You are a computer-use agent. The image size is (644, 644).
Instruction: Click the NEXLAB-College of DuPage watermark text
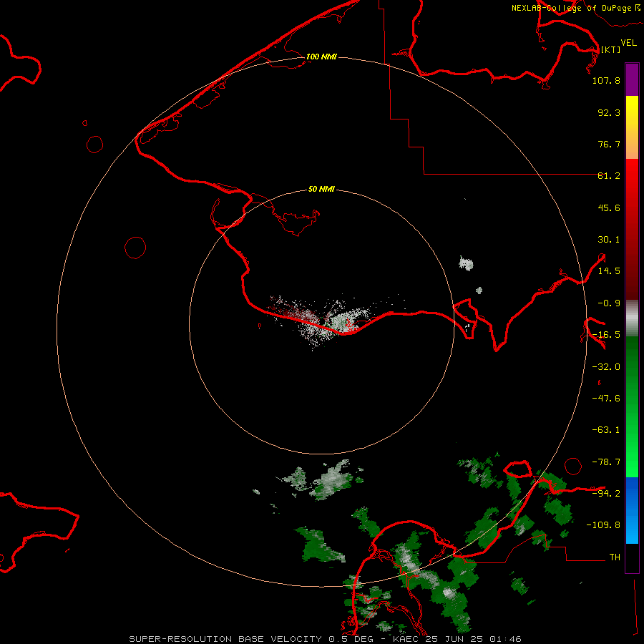[576, 8]
